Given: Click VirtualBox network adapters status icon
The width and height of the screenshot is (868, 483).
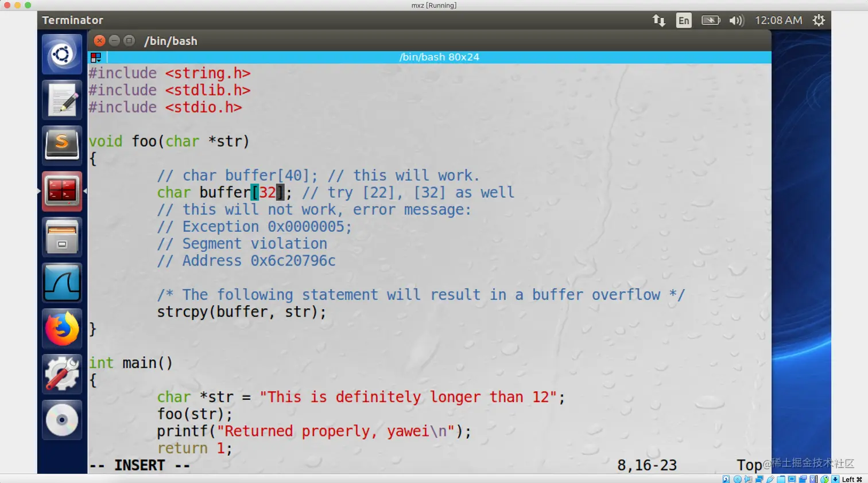Looking at the screenshot, I should (759, 479).
